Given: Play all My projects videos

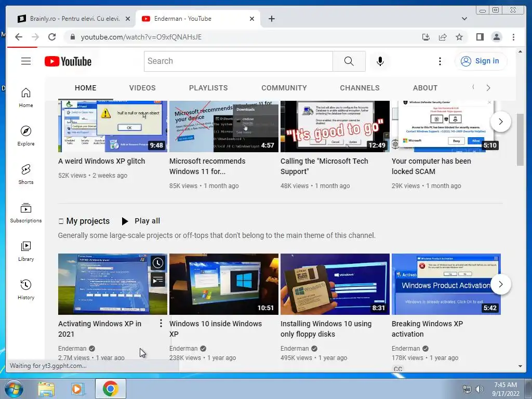Looking at the screenshot, I should (x=141, y=221).
